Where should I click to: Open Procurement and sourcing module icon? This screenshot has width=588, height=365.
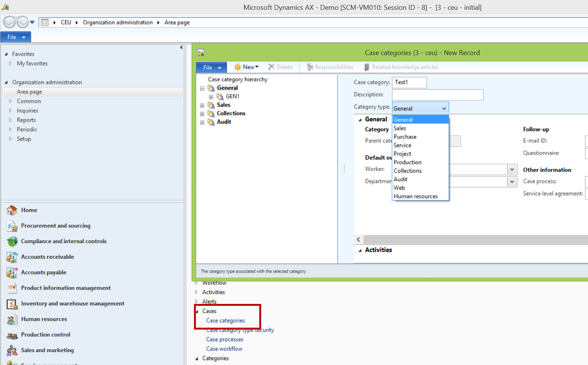click(x=12, y=226)
